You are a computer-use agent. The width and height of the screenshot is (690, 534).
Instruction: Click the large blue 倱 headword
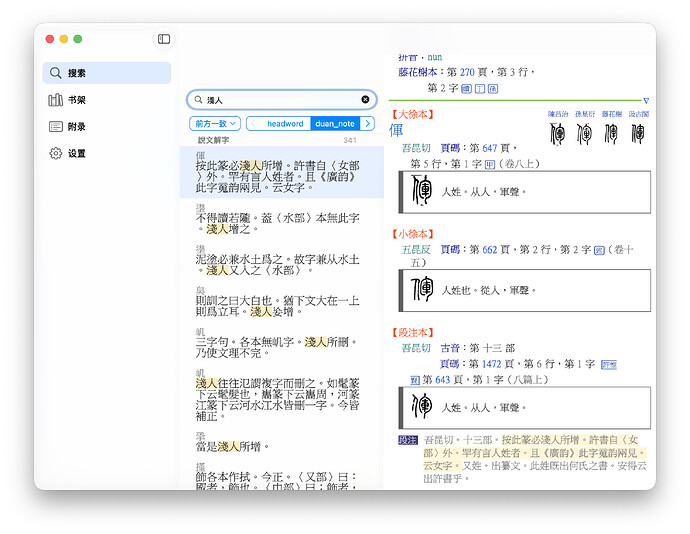coord(396,130)
